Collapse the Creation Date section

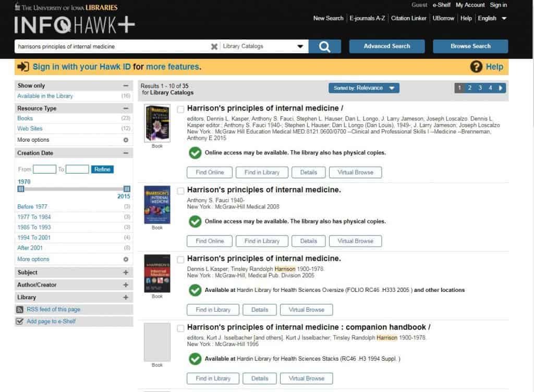click(126, 153)
